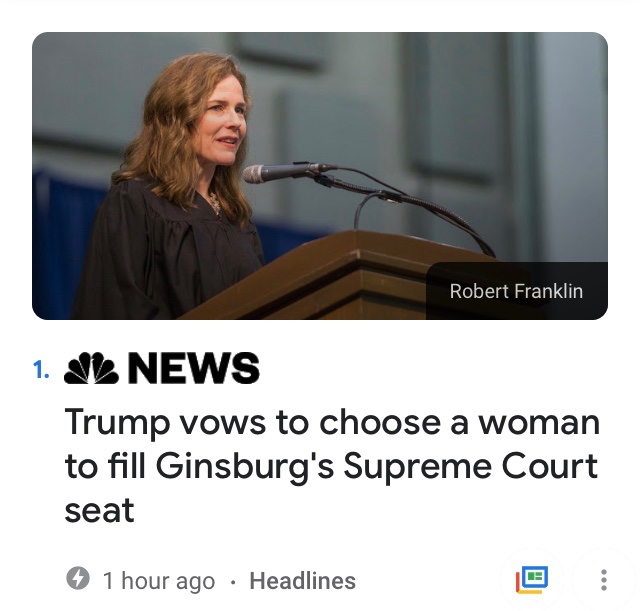This screenshot has height=611, width=640.
Task: Click the story ranking number "1."
Action: point(40,371)
